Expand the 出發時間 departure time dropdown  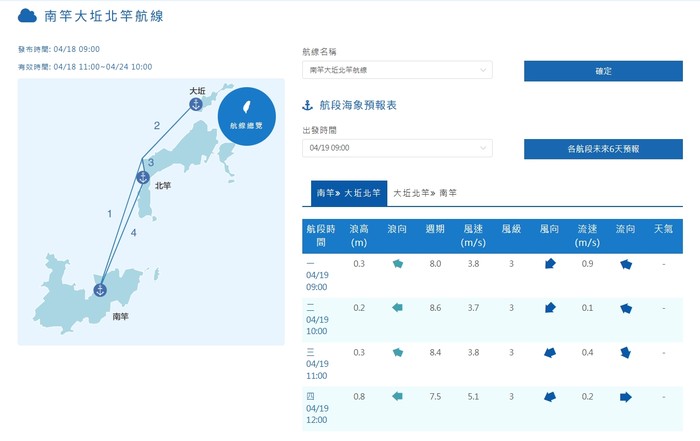tap(397, 148)
